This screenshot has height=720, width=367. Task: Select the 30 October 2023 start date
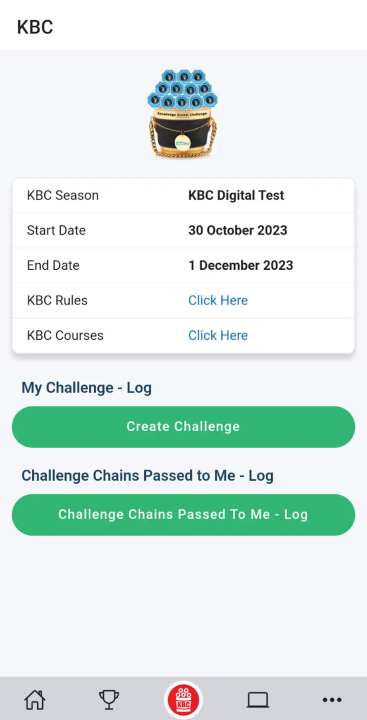237,230
